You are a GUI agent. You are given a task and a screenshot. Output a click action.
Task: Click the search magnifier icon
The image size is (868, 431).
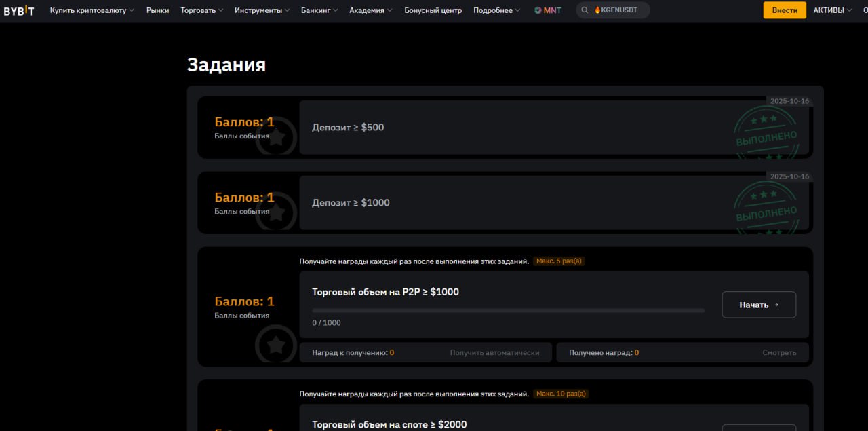584,10
